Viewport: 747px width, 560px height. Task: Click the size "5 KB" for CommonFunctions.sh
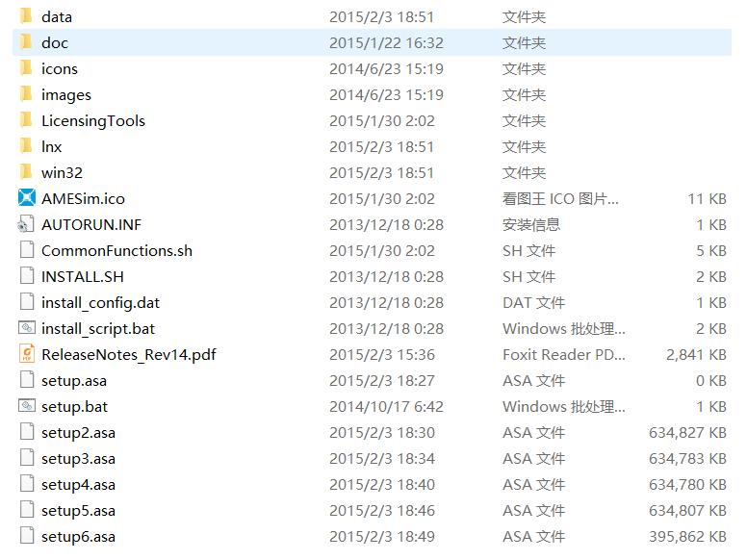point(710,250)
